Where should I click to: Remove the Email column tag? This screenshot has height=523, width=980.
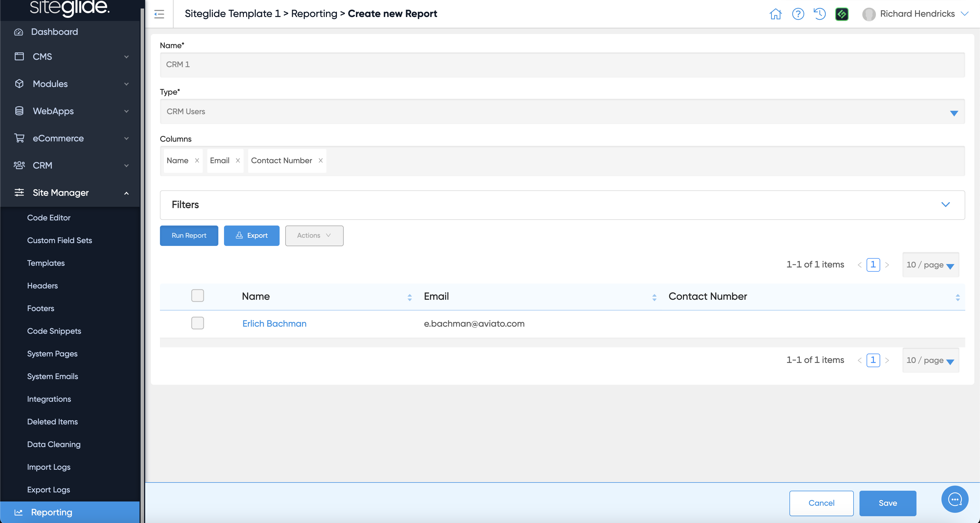[x=238, y=160]
